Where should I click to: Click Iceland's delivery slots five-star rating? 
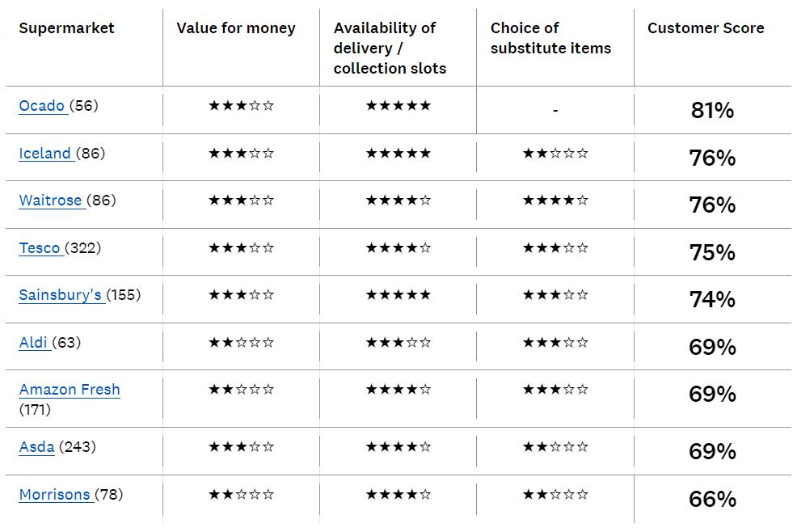398,154
